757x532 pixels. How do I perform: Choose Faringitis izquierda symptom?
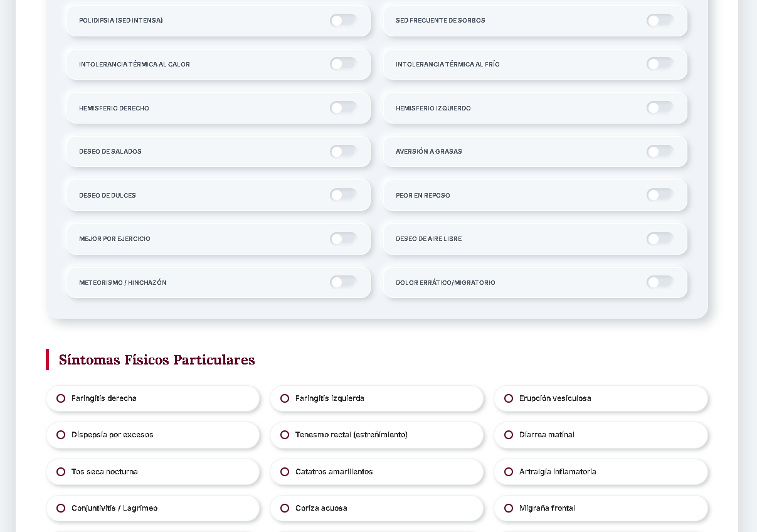(285, 398)
